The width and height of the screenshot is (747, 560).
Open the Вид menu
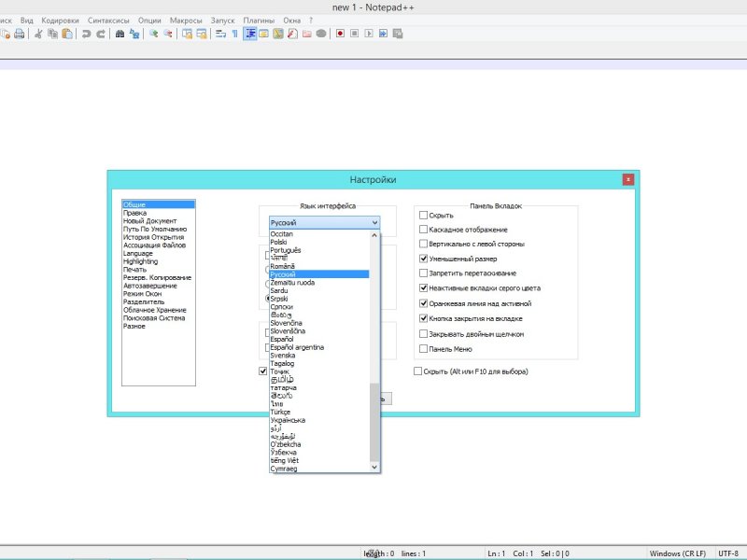coord(27,21)
